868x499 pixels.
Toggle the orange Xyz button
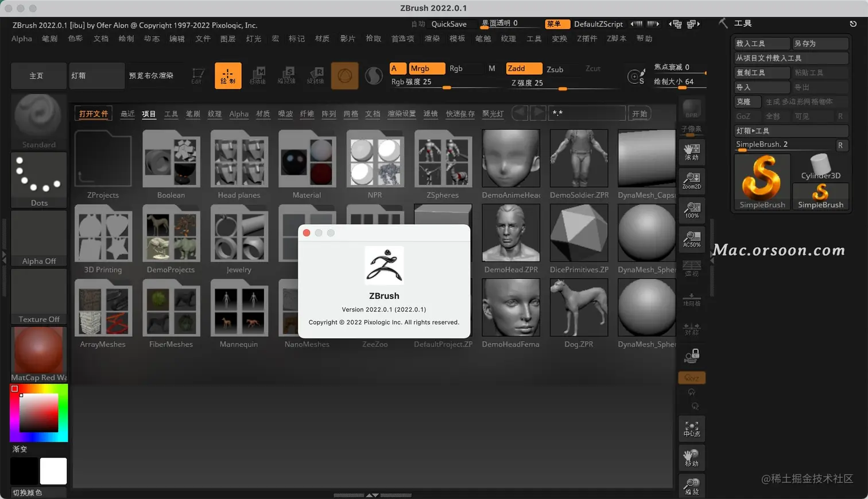point(691,377)
